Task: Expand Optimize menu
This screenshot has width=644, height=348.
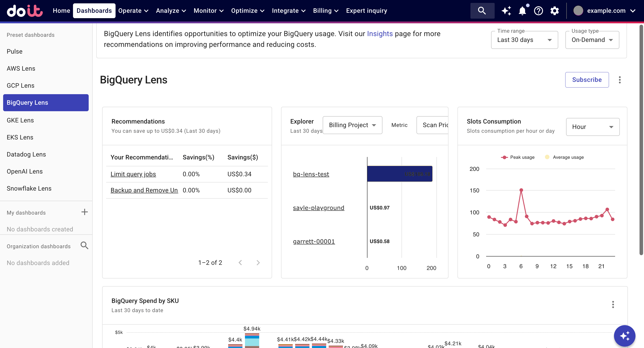Action: click(248, 11)
